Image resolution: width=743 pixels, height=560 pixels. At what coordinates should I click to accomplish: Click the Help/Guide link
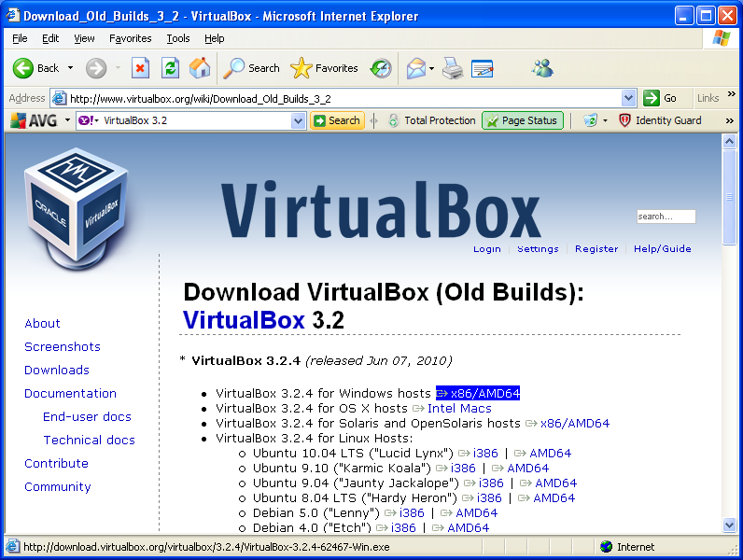click(x=663, y=248)
